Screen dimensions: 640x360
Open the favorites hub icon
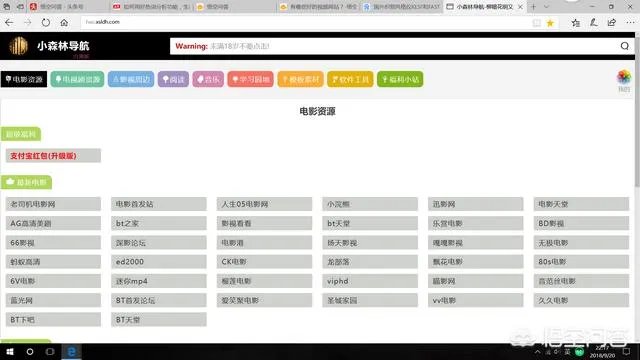(576, 23)
